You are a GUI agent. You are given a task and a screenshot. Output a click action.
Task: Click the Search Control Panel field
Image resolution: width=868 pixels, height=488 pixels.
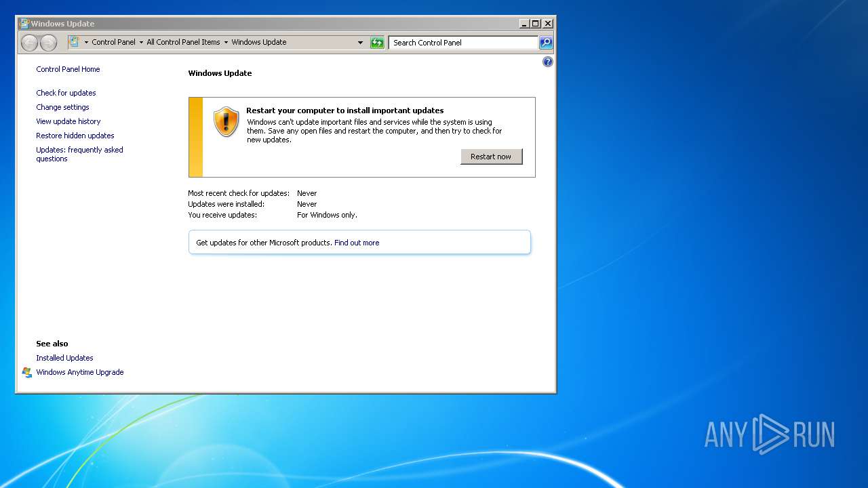[x=464, y=43]
